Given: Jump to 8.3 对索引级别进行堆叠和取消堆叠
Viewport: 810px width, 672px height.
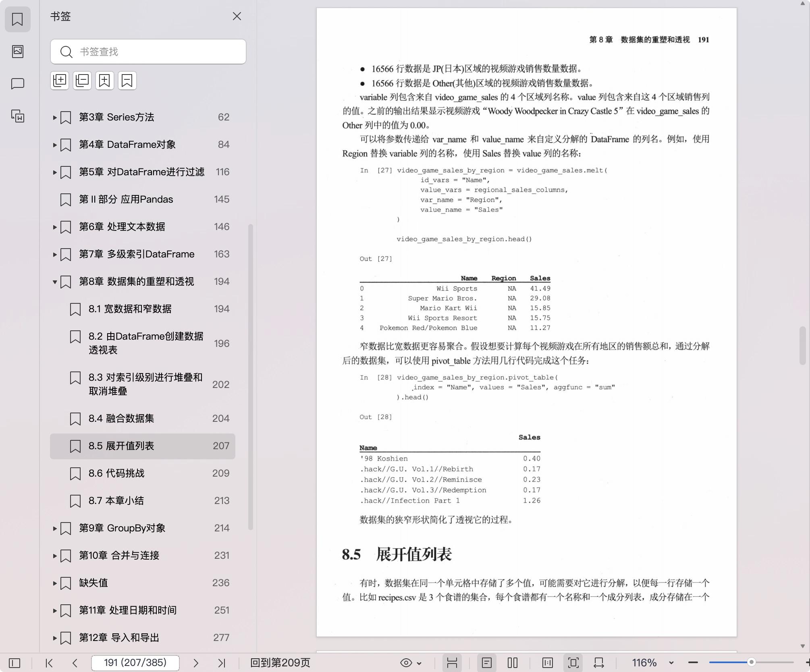Looking at the screenshot, I should click(x=143, y=384).
